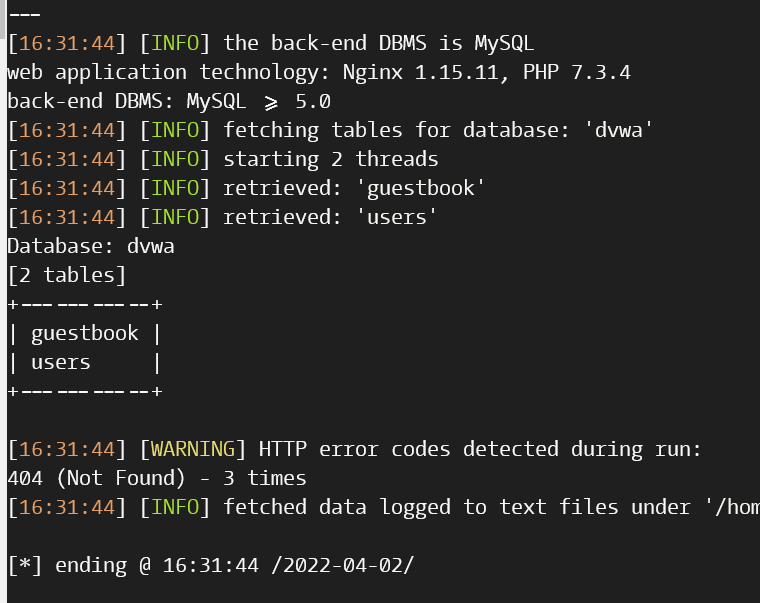Click the 'guestbook' table name in results

coord(85,334)
